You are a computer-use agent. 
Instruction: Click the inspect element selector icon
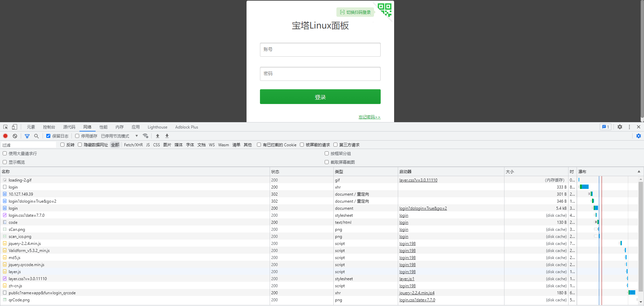pyautogui.click(x=5, y=127)
